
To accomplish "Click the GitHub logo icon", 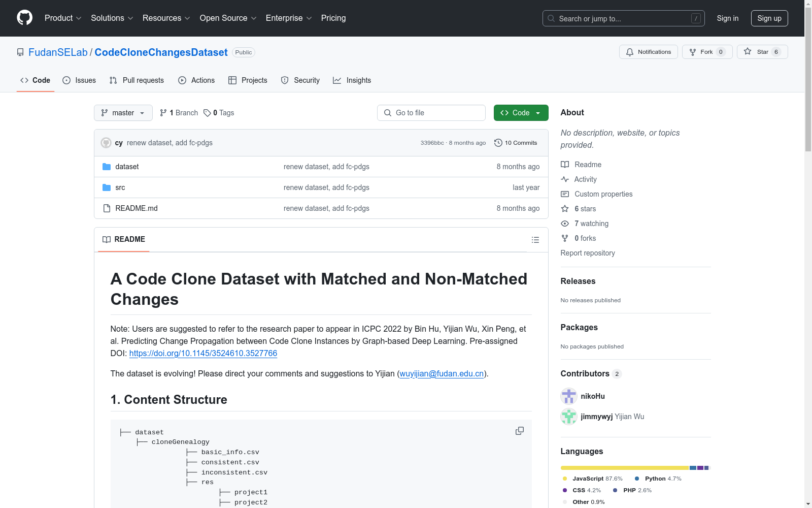I will (x=24, y=18).
